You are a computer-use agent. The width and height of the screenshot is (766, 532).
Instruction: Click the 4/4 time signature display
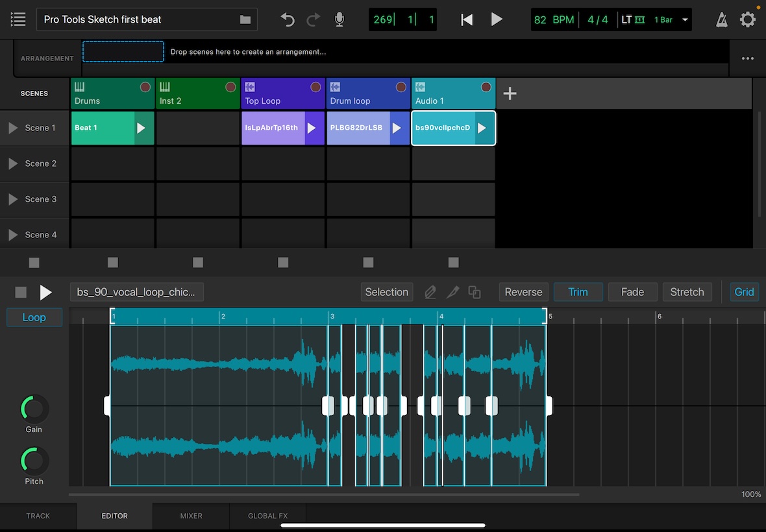click(598, 19)
